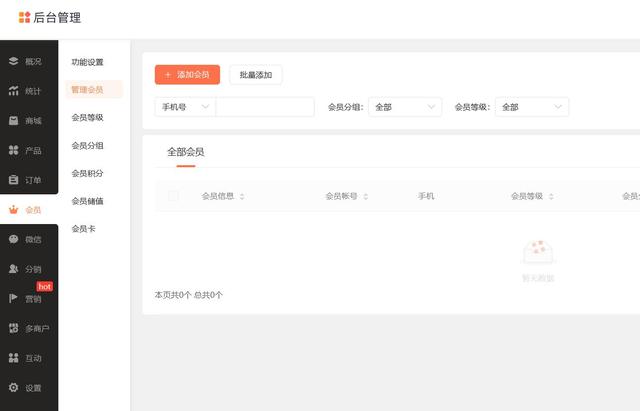Click the plus icon on 添加会员
Viewport: 640px width, 411px height.
click(x=167, y=75)
